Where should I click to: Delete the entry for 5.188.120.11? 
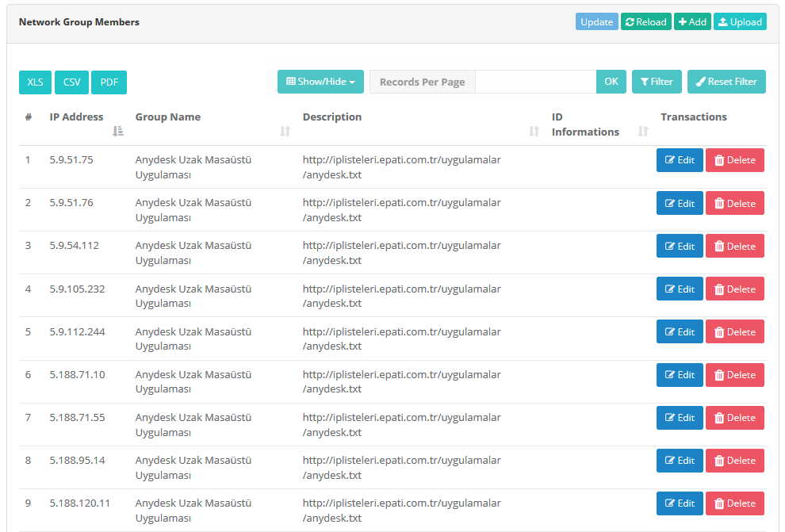(x=735, y=503)
